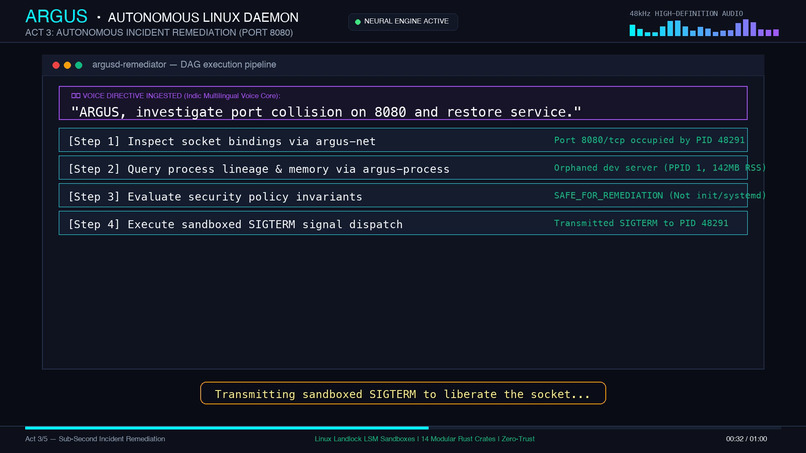Click the yellow minimize dot of remediator window
Viewport: 806px width, 453px height.
point(67,65)
